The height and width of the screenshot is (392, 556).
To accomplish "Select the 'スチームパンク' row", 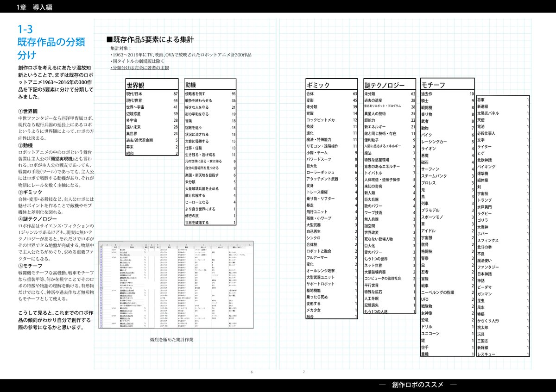I will [x=448, y=176].
